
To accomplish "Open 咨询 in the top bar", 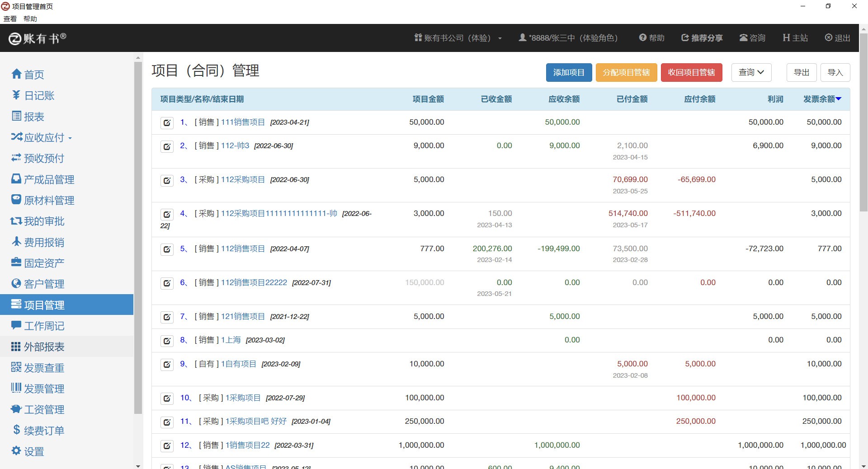I will [x=752, y=38].
